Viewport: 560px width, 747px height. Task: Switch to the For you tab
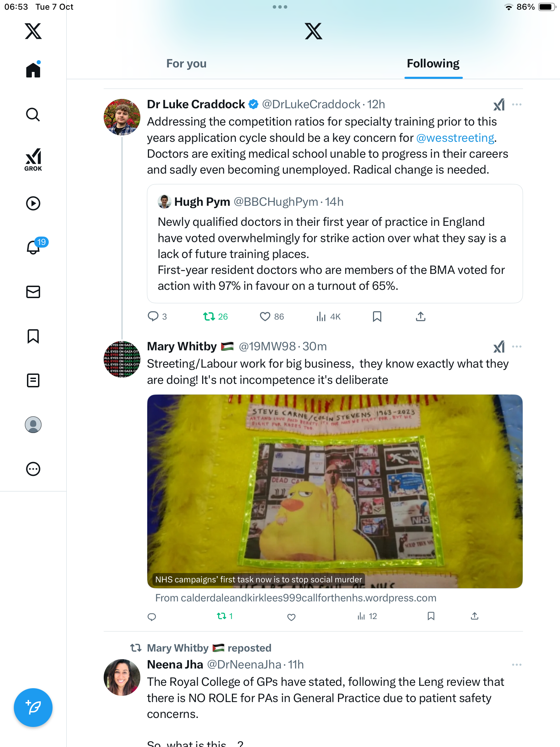(x=186, y=64)
